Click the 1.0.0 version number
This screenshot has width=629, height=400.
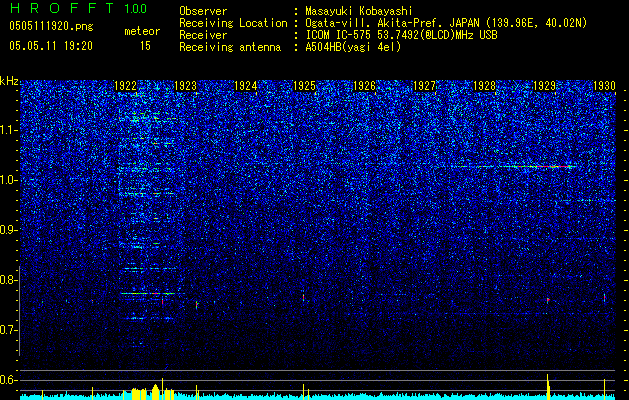click(136, 9)
